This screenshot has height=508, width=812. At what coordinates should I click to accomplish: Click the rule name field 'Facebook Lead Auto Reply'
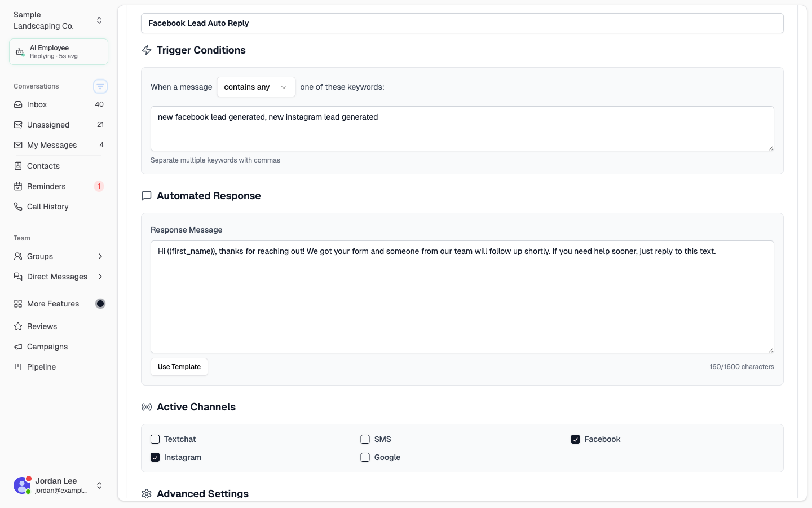pyautogui.click(x=462, y=23)
